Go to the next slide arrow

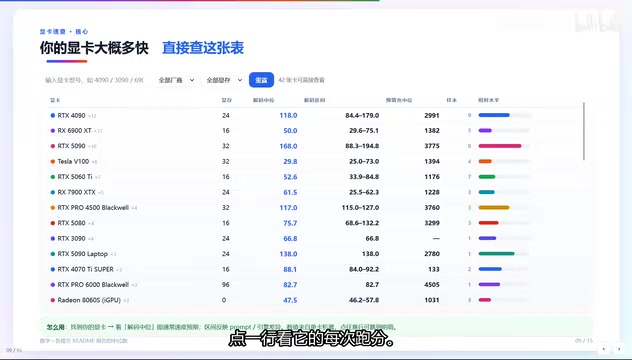(x=619, y=349)
